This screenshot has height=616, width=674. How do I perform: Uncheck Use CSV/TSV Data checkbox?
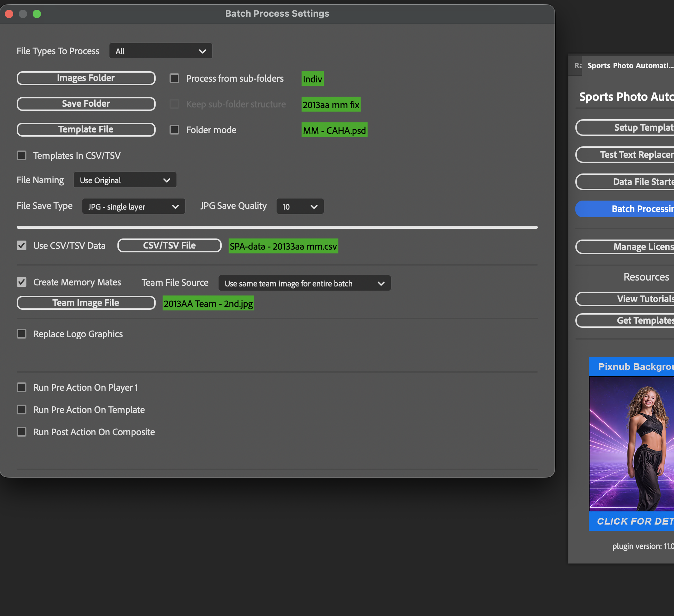[22, 246]
